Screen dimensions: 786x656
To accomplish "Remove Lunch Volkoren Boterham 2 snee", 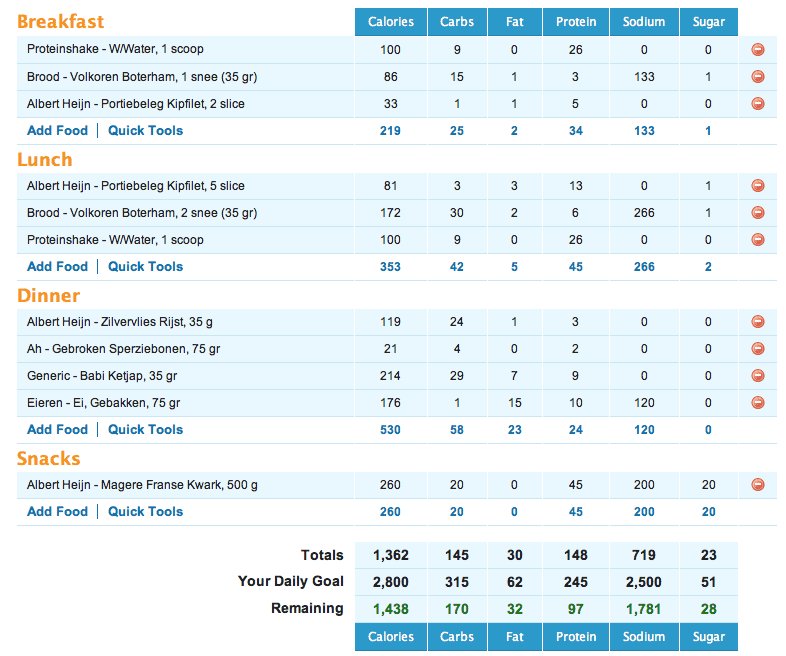I will [757, 213].
